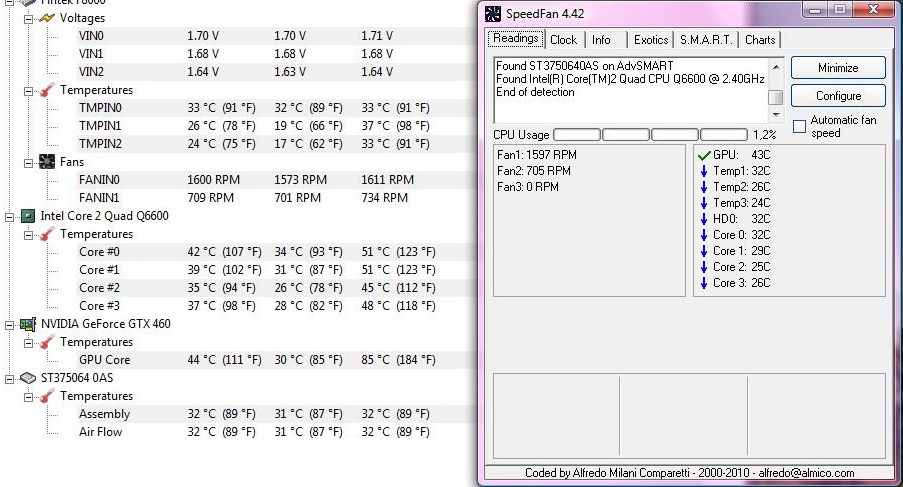Click 'Found ST3750640AS on AdvSMART' log line
This screenshot has height=487, width=903.
[x=585, y=66]
